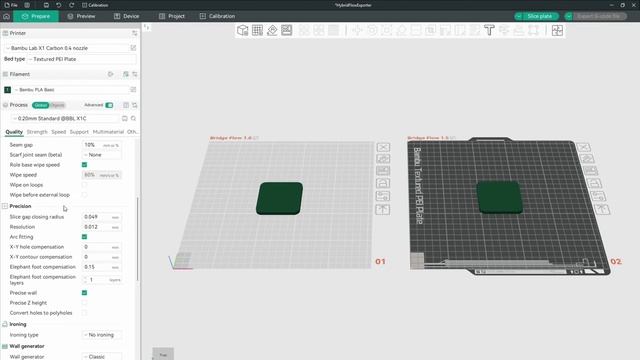Select the Objects process mode toggle

[x=58, y=105]
